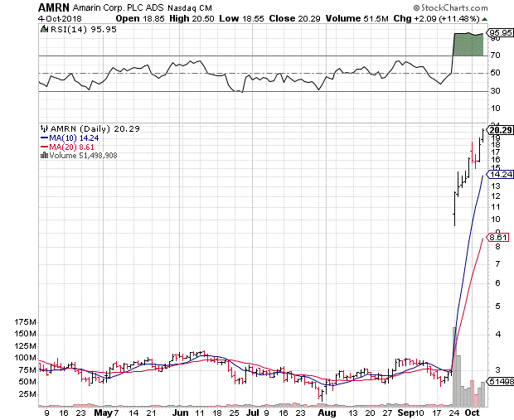The image size is (514, 420).
Task: Click the volume bars icon in legend
Action: coord(44,155)
